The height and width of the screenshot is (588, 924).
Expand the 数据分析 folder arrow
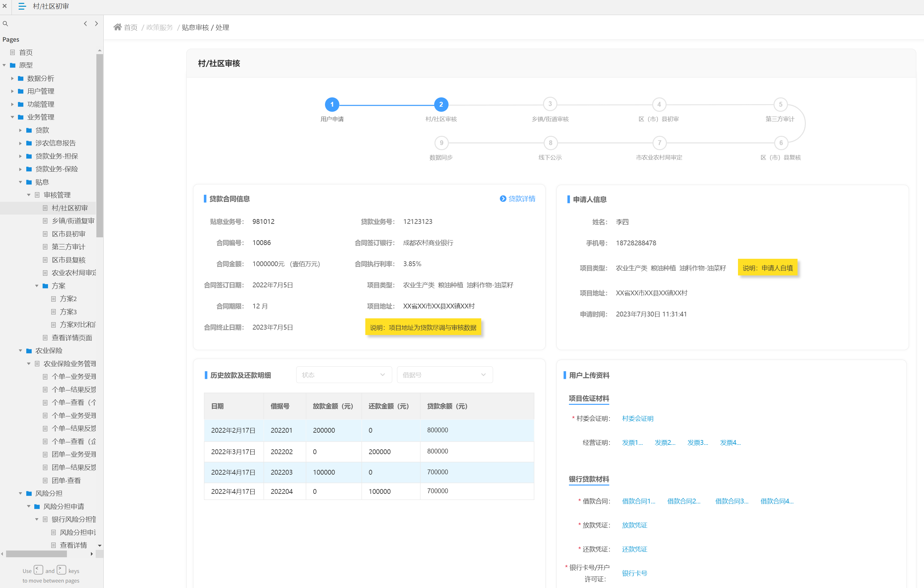(x=12, y=78)
